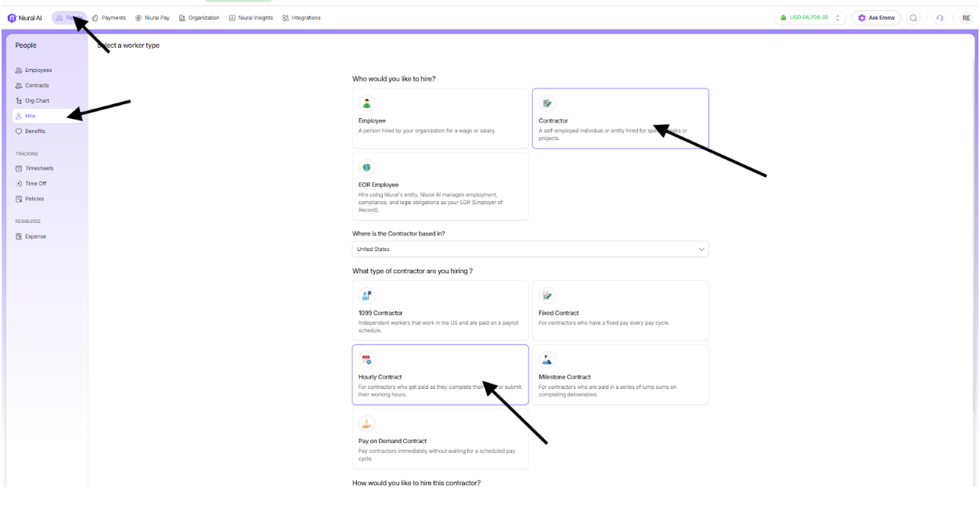The image size is (980, 507).
Task: Choose the EOR Employee option
Action: click(440, 186)
